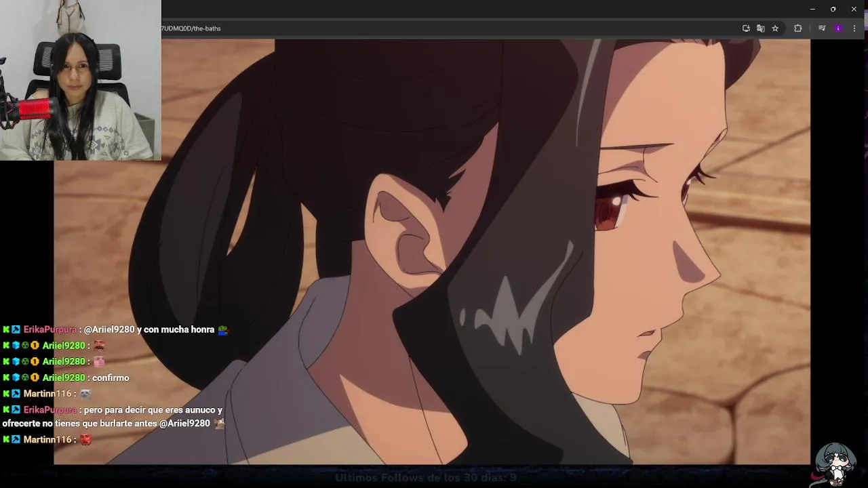868x488 pixels.
Task: Click the streamer webcam overlay
Action: click(x=81, y=80)
